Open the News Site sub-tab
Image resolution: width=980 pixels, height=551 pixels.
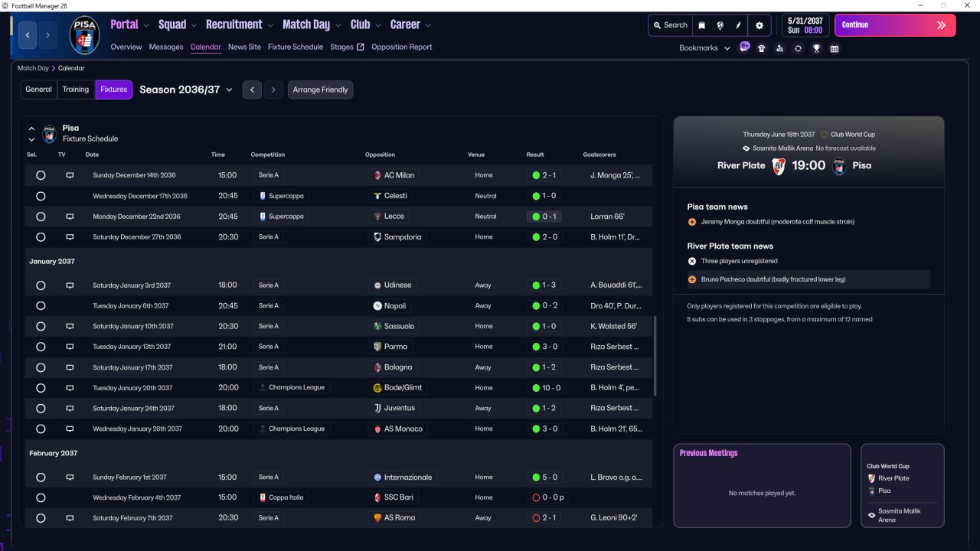[x=244, y=47]
